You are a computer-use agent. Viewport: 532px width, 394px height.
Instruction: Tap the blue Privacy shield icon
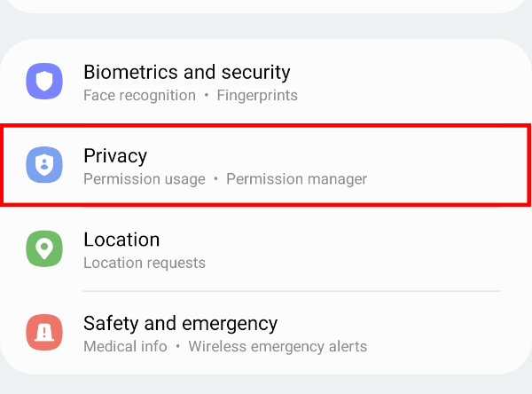[x=44, y=166]
